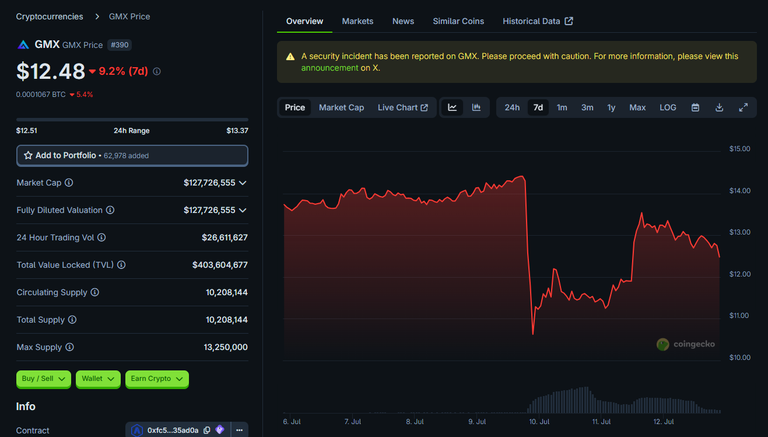Click info icon next to 24 Hour Trading Vol
Screen dimensions: 768x437
click(x=101, y=238)
